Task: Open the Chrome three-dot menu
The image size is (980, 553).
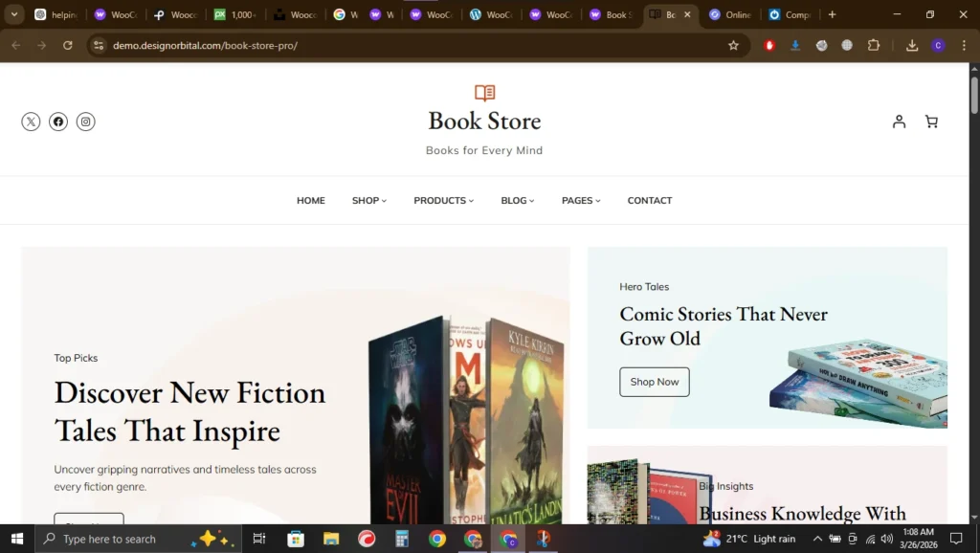Action: tap(964, 45)
